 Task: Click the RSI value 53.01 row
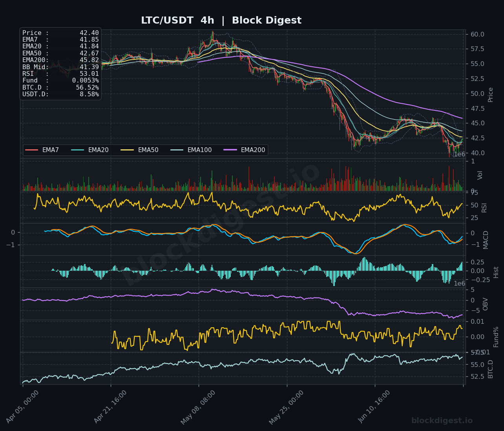[x=60, y=74]
